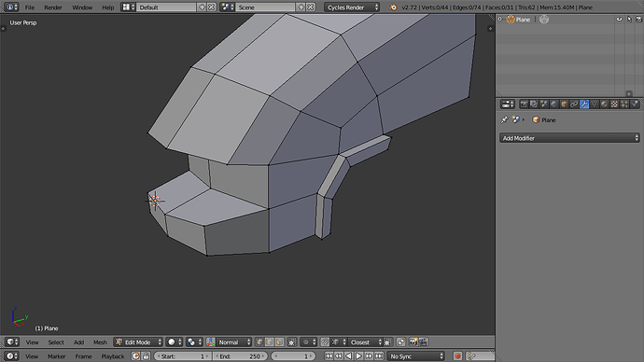Open Closest snap target dropdown
The height and width of the screenshot is (362, 644).
[365, 341]
